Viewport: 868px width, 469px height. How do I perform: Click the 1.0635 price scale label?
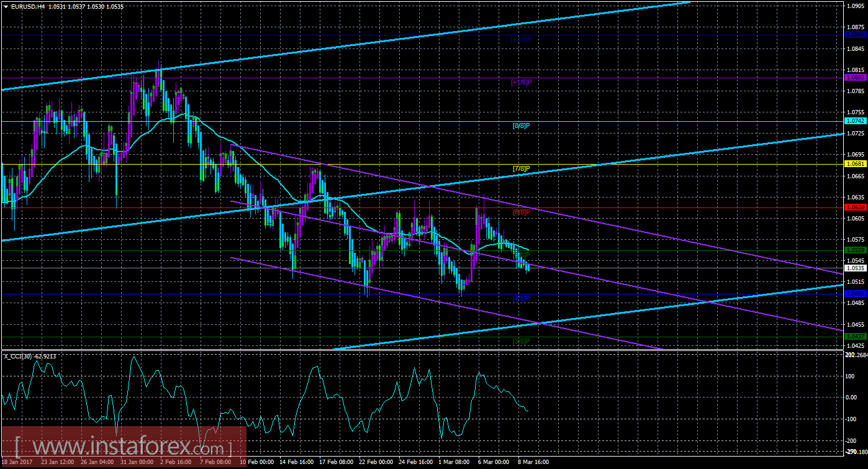pos(855,197)
